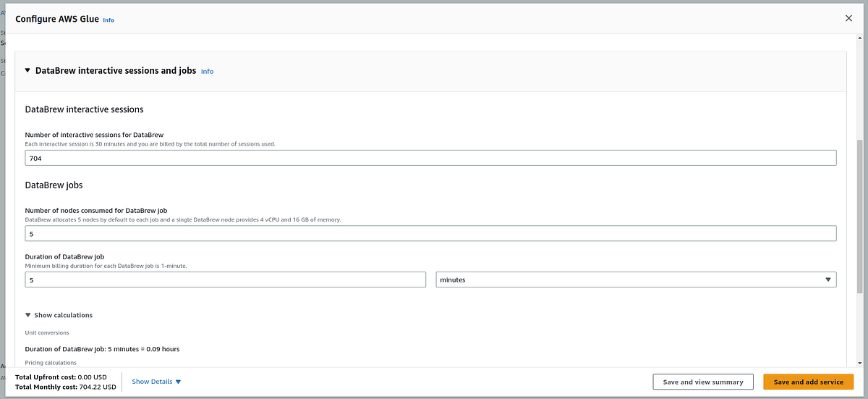The image size is (868, 399).
Task: Click Save and add service button
Action: [808, 382]
